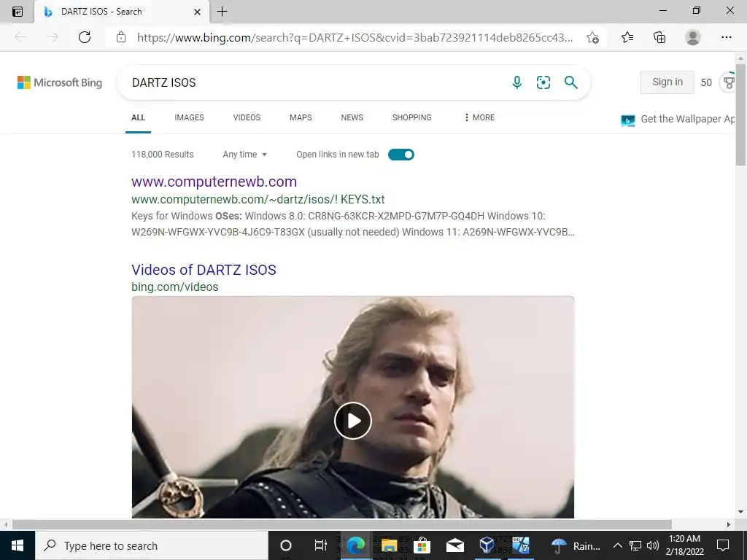747x560 pixels.
Task: Open the Collections icon in toolbar
Action: [x=659, y=37]
